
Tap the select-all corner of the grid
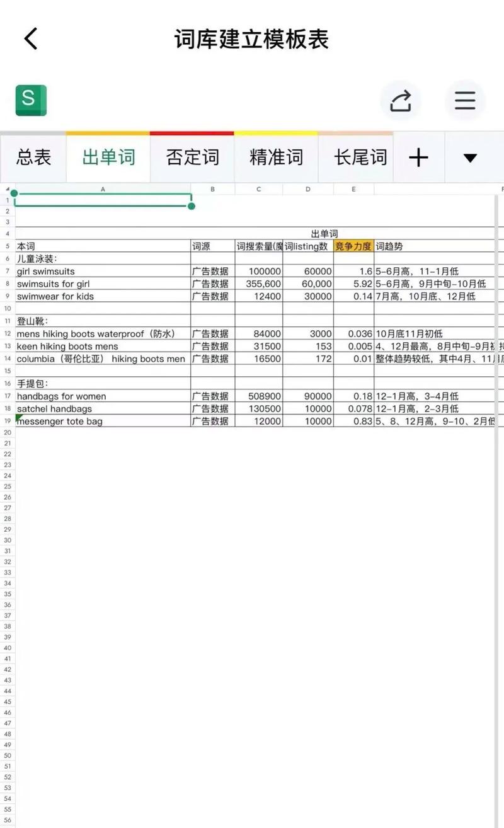[8, 189]
